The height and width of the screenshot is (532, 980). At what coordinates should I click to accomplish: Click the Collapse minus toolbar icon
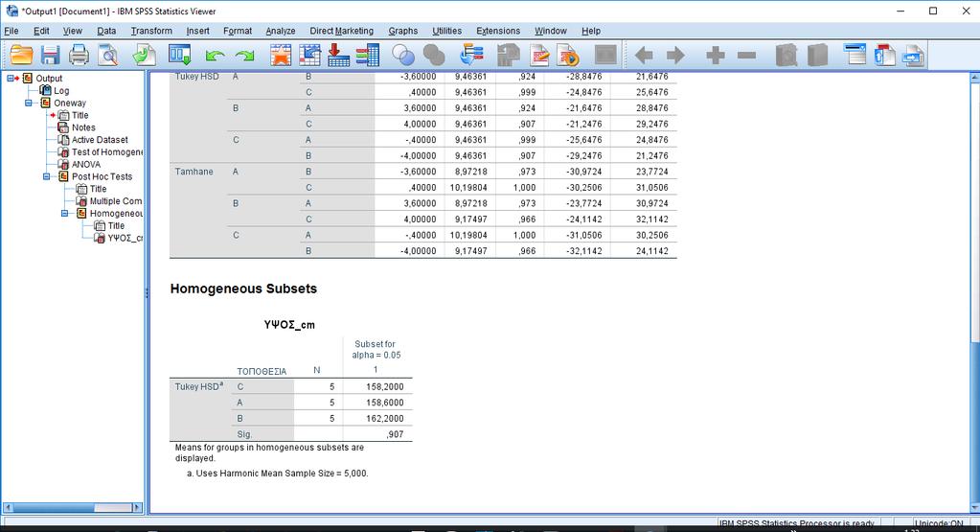click(746, 55)
